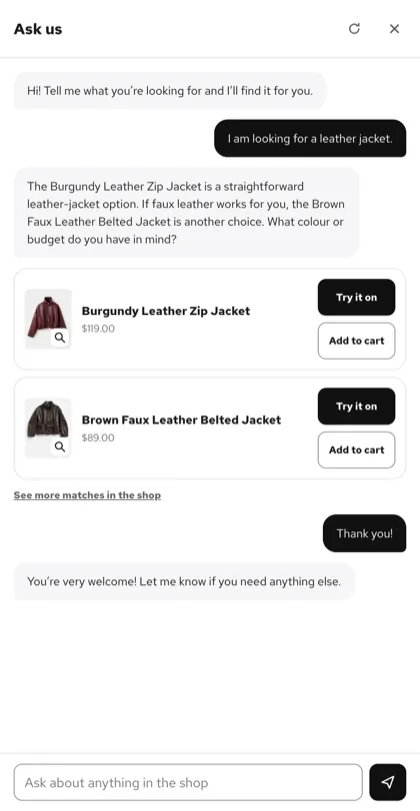Click the Ask us header title
The height and width of the screenshot is (811, 420).
(38, 29)
